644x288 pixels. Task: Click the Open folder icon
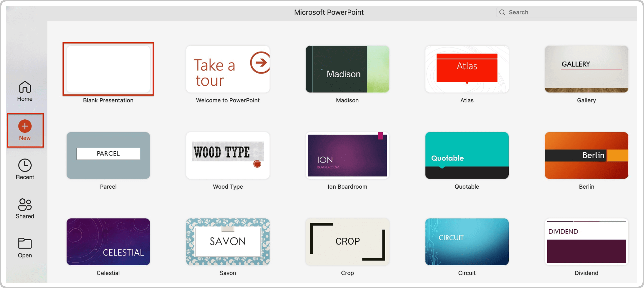(x=25, y=243)
